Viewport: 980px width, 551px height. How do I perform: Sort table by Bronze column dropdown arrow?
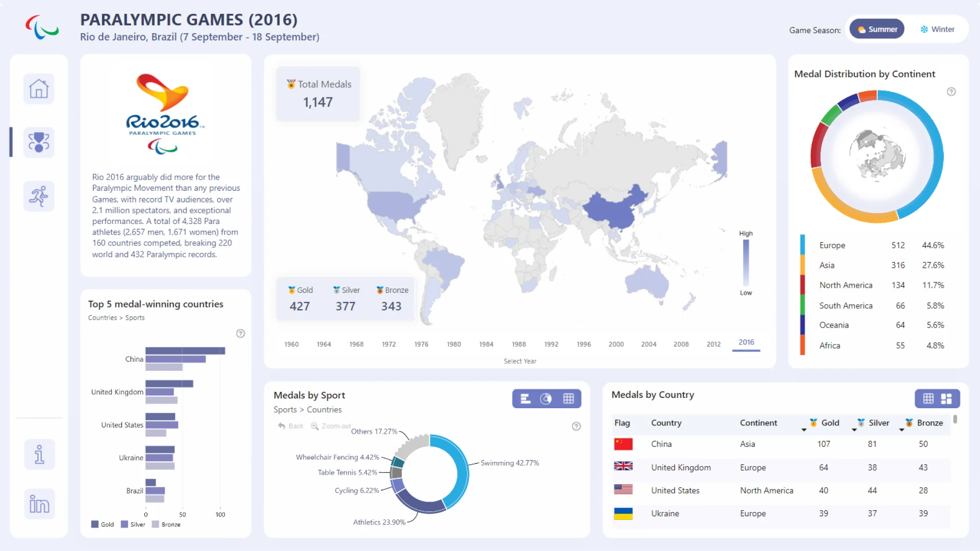(901, 430)
